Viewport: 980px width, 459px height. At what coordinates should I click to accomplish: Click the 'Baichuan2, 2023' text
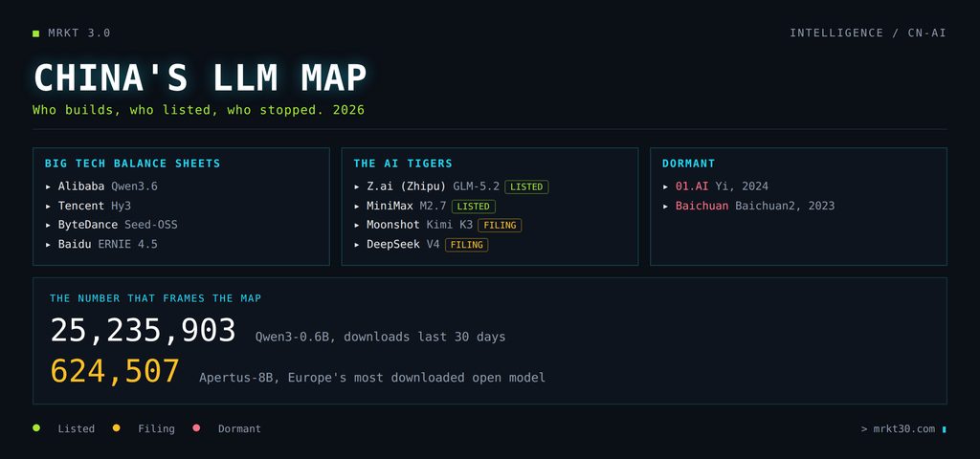[x=785, y=206]
